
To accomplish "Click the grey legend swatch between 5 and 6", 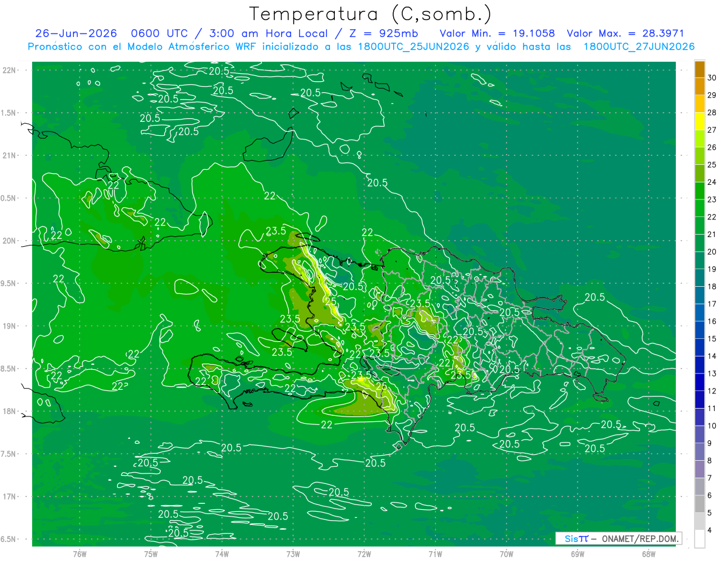I will tap(699, 504).
